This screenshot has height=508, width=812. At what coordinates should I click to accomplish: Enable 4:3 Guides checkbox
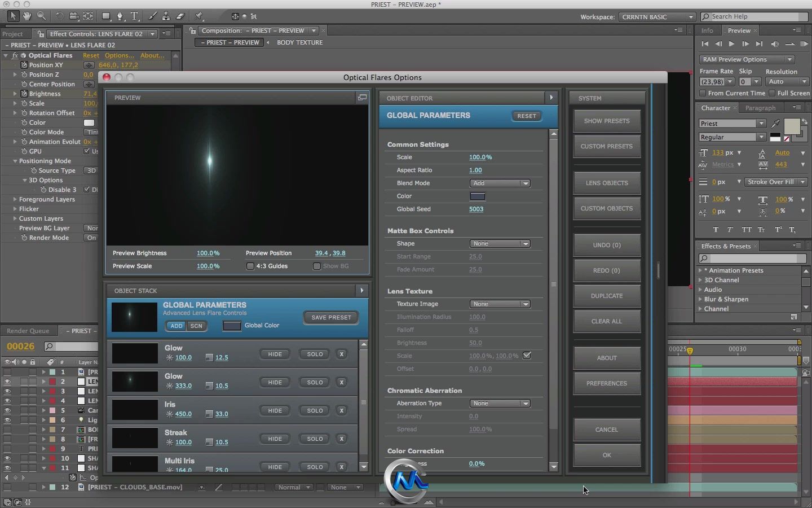pyautogui.click(x=250, y=266)
